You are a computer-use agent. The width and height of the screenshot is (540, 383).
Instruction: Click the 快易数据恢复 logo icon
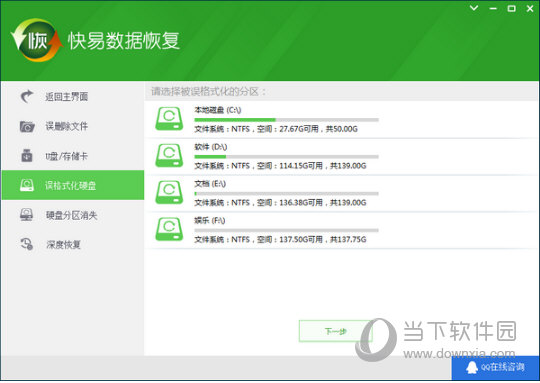(37, 40)
